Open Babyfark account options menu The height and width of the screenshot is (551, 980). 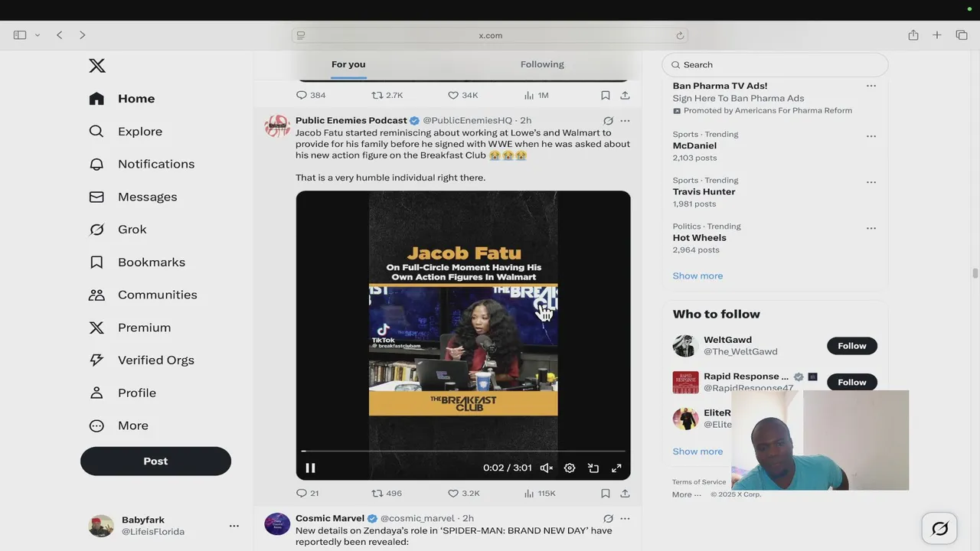234,526
